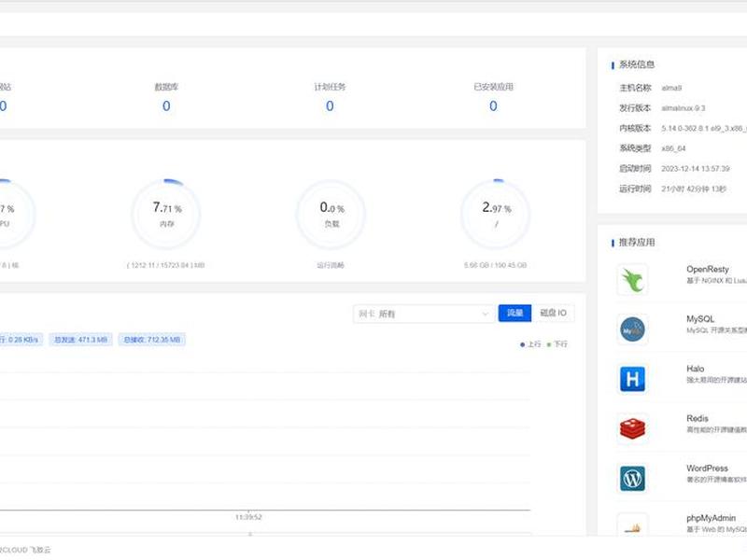The height and width of the screenshot is (560, 747).
Task: Click the 运行流畅 load status text
Action: point(331,265)
